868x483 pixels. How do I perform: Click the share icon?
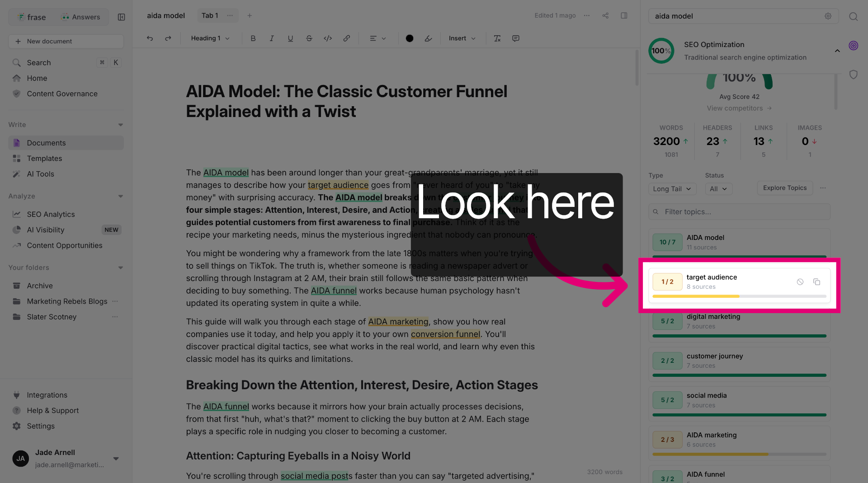tap(605, 15)
